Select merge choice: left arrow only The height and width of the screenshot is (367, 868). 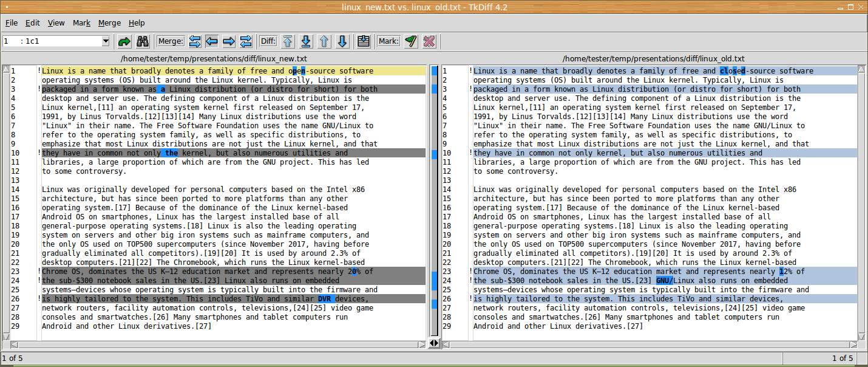pyautogui.click(x=212, y=41)
